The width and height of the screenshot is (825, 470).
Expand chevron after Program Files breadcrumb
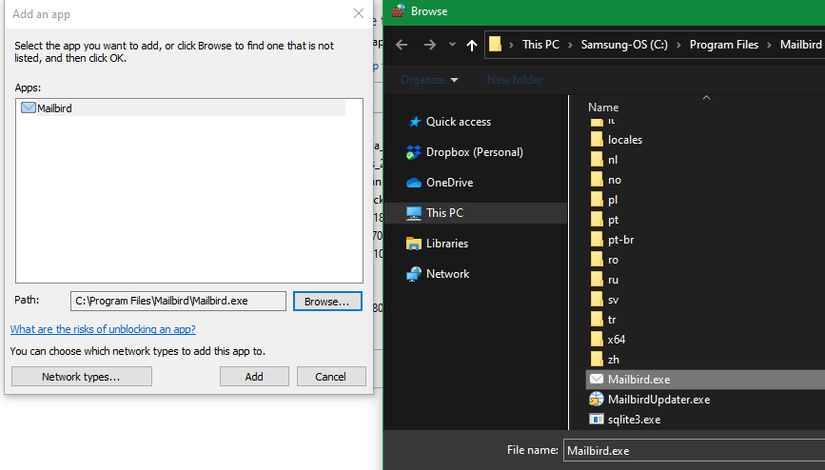(769, 45)
